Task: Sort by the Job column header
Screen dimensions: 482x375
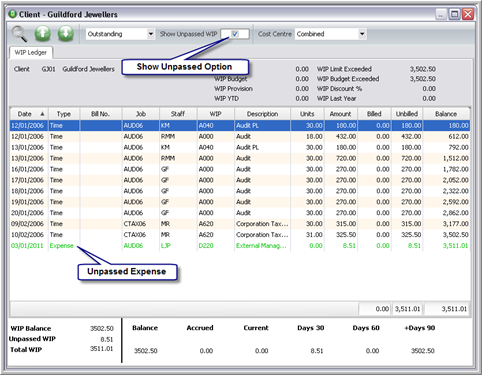Action: click(x=141, y=114)
